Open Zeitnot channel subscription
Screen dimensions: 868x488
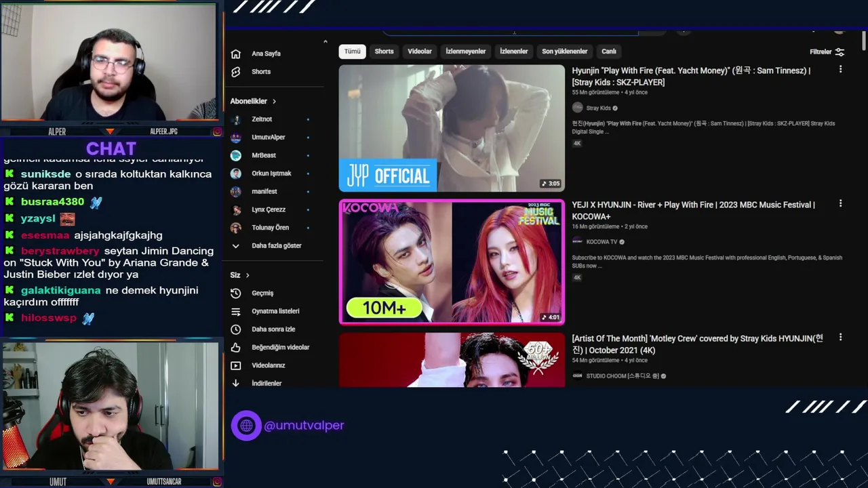point(262,119)
